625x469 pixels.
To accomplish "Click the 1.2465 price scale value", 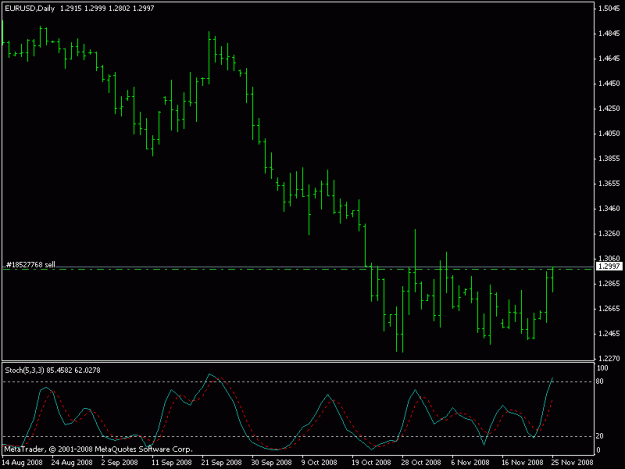I will coord(609,334).
